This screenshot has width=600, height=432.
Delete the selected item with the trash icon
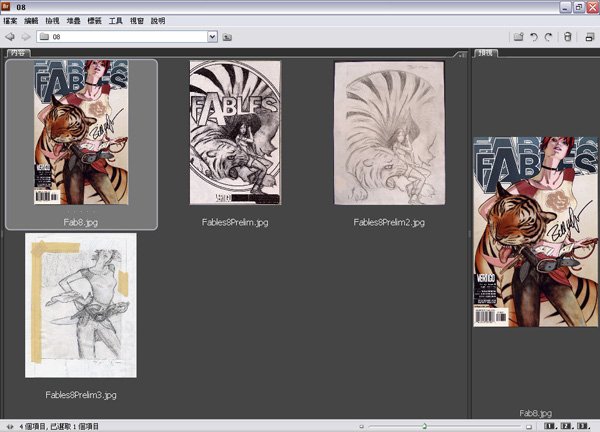click(x=568, y=37)
